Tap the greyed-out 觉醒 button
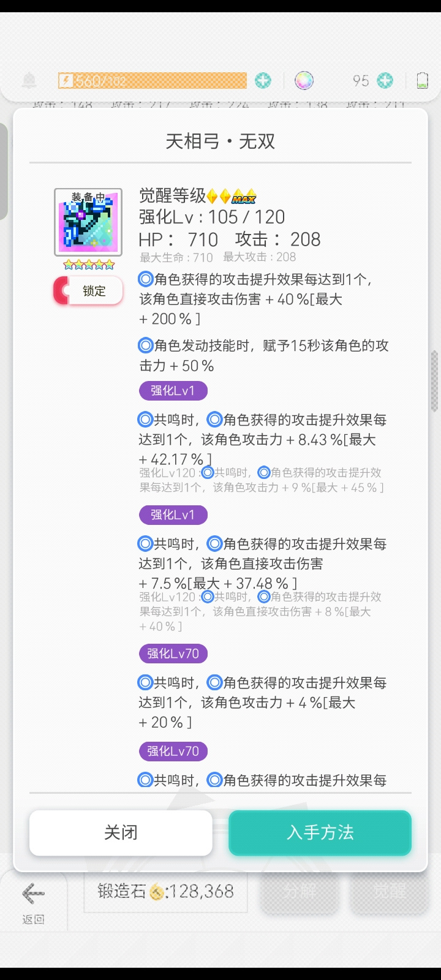The height and width of the screenshot is (980, 441). click(388, 891)
